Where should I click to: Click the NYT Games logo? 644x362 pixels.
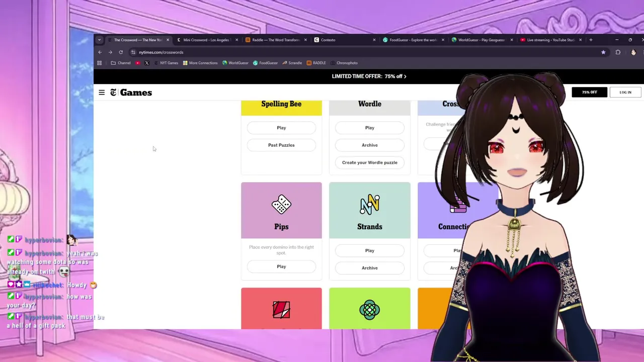(131, 93)
